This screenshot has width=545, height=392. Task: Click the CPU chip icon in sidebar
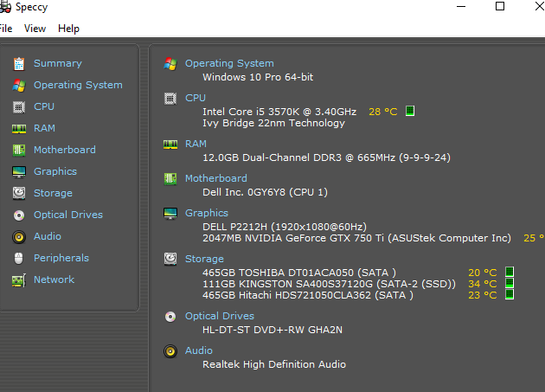[19, 106]
